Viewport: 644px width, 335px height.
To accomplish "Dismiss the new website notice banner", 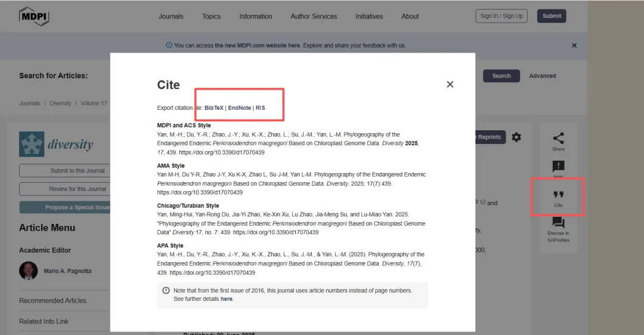I will 574,45.
